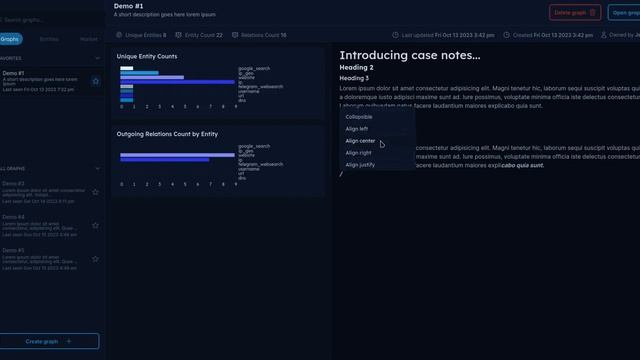Image resolution: width=640 pixels, height=360 pixels.
Task: Click the Unique Entities stat icon
Action: (119, 35)
